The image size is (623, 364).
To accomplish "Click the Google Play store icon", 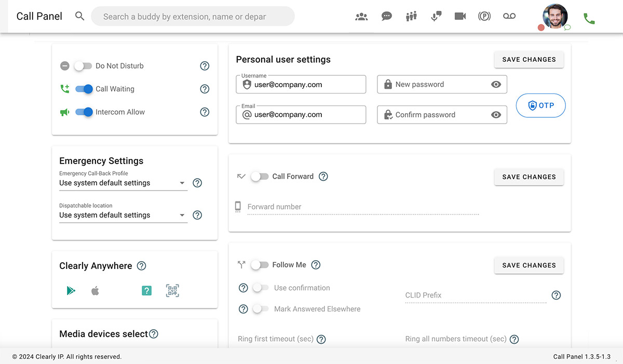I will (x=71, y=291).
